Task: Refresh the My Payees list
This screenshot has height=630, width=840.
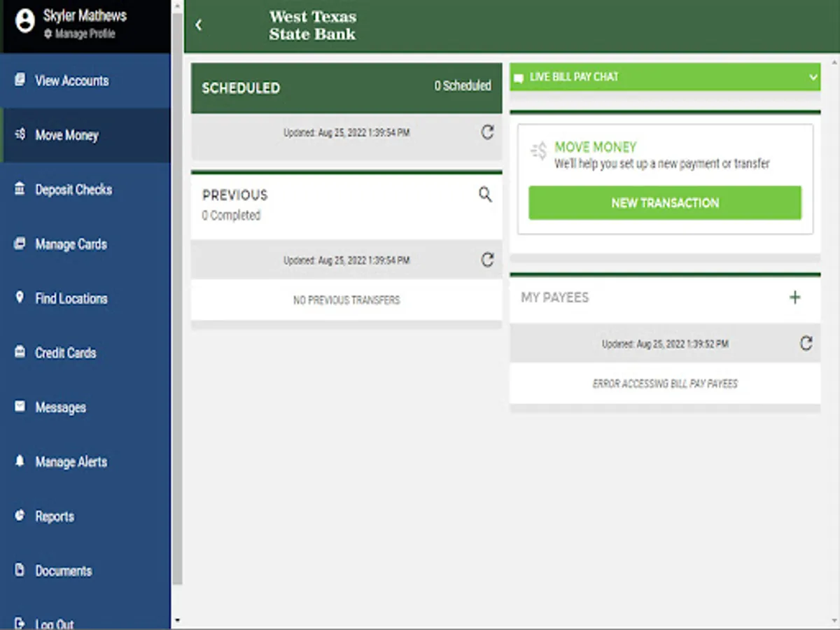Action: click(x=806, y=344)
